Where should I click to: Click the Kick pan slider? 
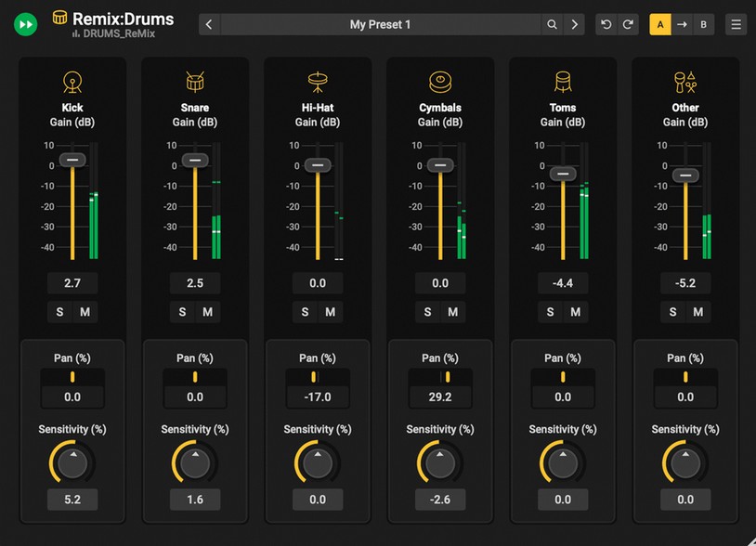[72, 377]
